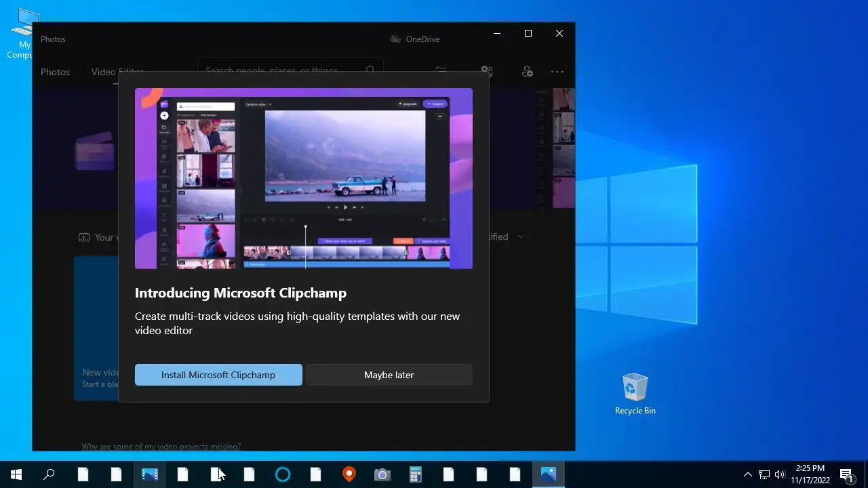Click the Import icon in Photos toolbar
This screenshot has width=868, height=488.
tap(486, 71)
